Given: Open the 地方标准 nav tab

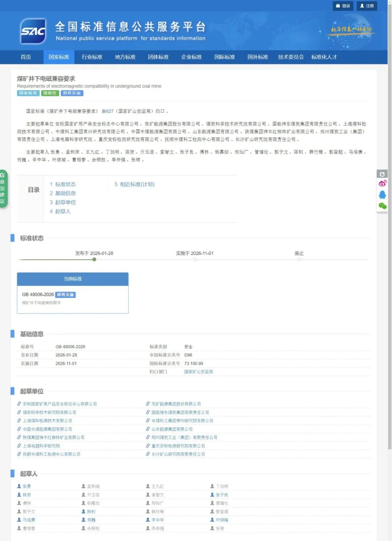Looking at the screenshot, I should (125, 57).
